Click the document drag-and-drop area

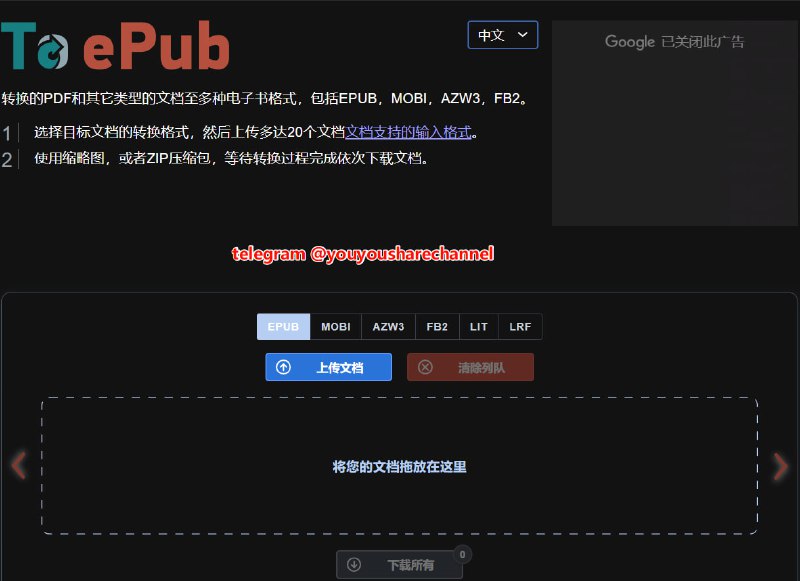coord(400,466)
